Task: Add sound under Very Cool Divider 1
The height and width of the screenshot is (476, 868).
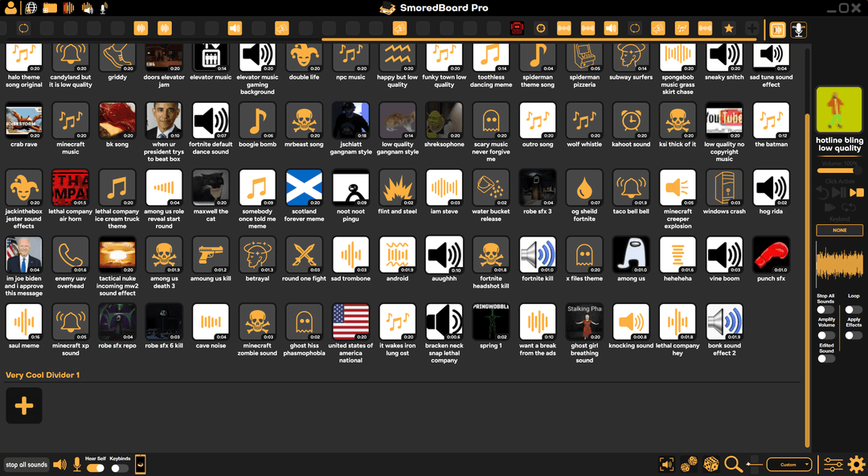Action: point(24,405)
